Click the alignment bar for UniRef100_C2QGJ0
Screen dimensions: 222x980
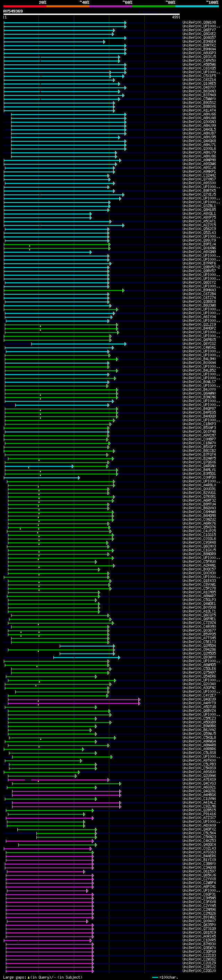click(x=50, y=971)
